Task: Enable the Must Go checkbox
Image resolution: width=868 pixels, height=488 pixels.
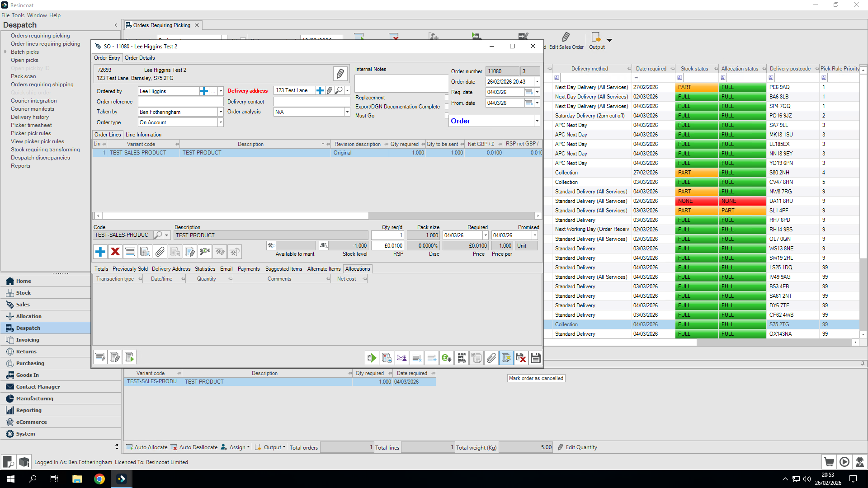Action: point(447,116)
